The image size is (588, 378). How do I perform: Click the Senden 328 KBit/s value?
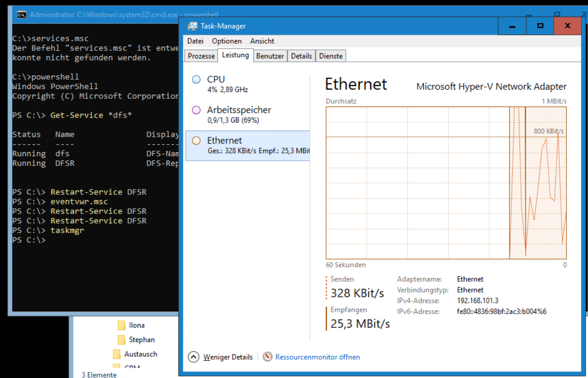click(357, 293)
